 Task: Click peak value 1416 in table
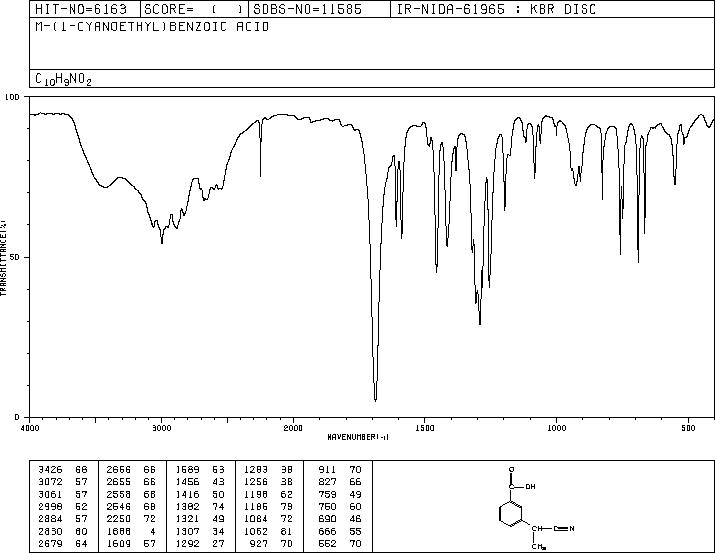[187, 495]
